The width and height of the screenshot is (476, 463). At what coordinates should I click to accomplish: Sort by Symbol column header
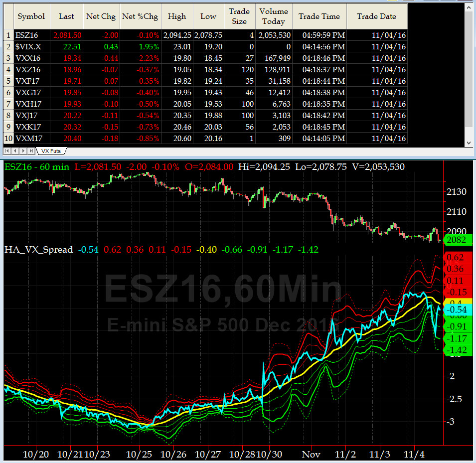pos(31,16)
